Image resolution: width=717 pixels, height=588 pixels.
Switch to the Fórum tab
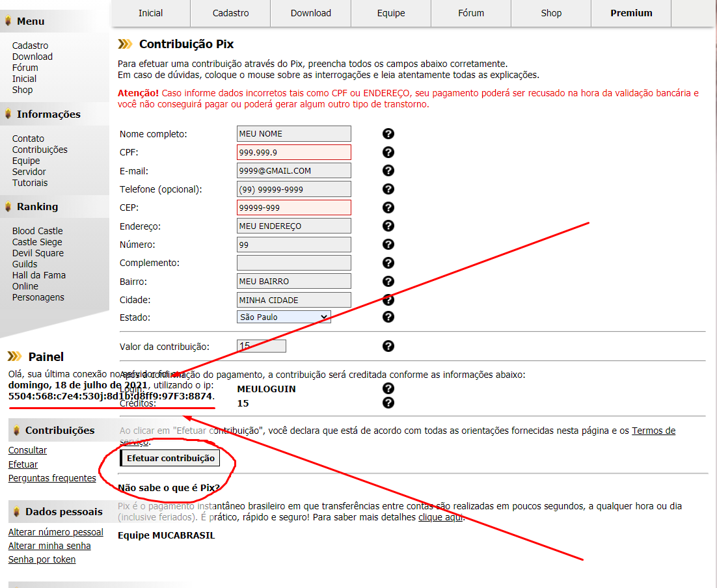(x=470, y=13)
